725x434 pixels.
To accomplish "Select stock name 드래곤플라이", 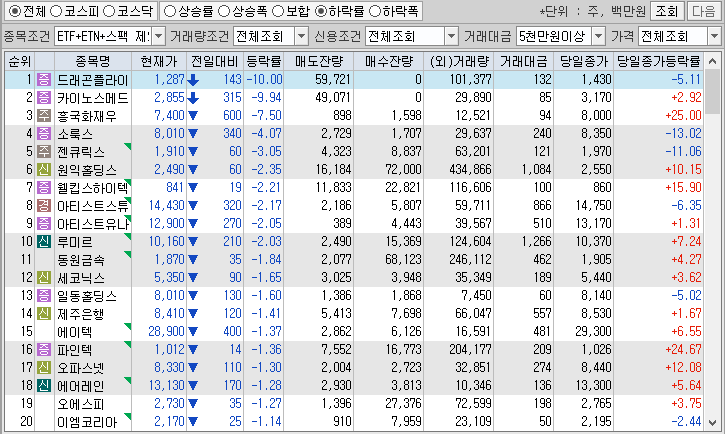I will 92,80.
